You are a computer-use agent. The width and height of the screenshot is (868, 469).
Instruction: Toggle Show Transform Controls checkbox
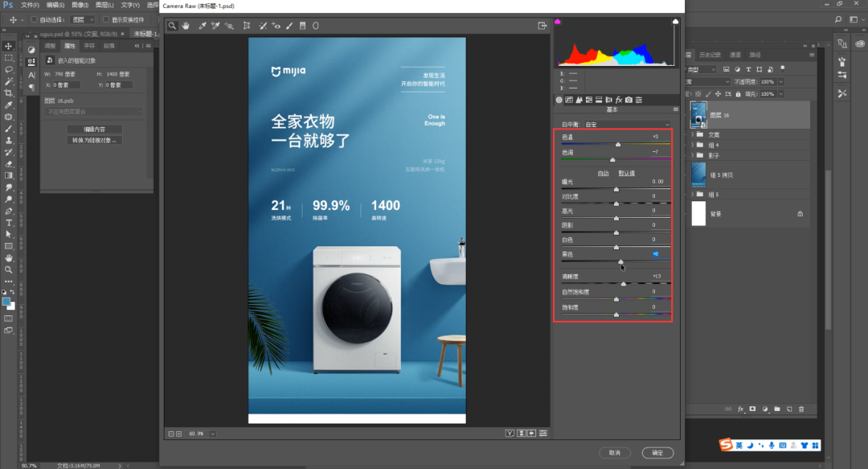[x=106, y=19]
